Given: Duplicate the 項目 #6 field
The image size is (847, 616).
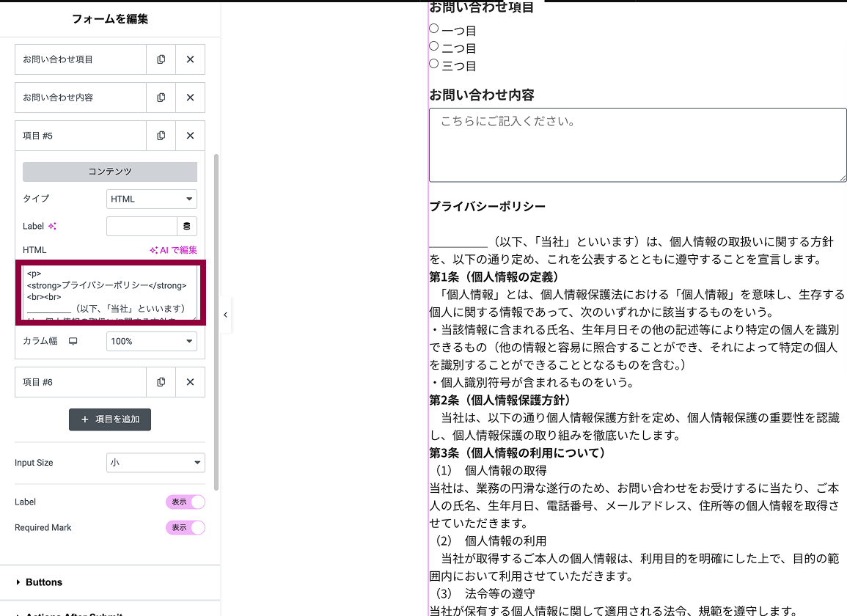Looking at the screenshot, I should coord(161,381).
